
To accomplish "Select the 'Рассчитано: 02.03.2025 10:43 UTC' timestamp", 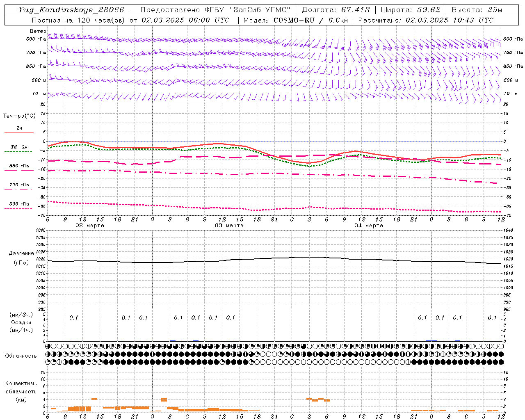I will 426,20.
